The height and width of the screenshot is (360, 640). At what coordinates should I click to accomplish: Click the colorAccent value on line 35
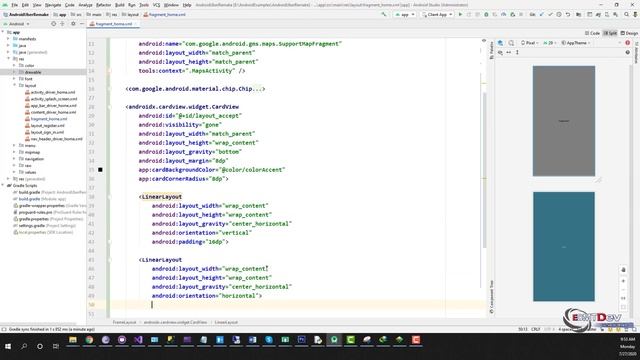[x=252, y=170]
